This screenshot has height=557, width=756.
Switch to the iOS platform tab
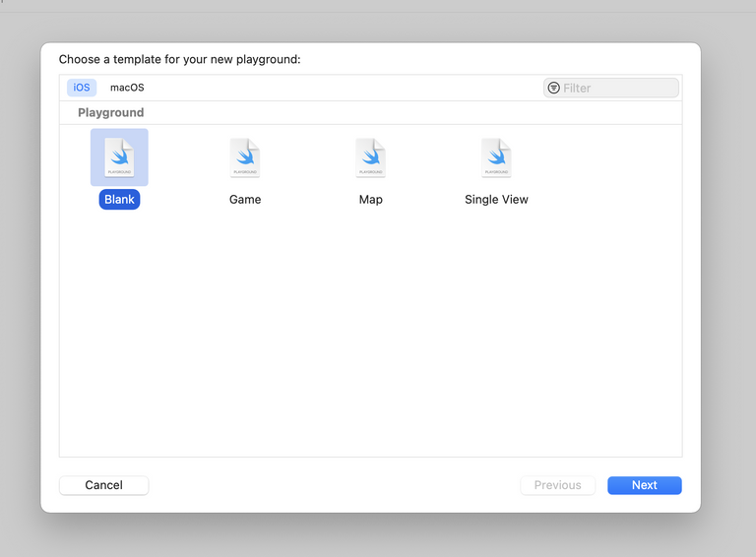coord(82,88)
